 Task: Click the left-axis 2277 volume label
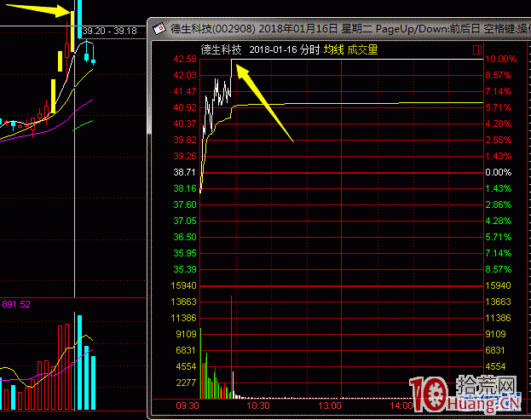pos(187,383)
